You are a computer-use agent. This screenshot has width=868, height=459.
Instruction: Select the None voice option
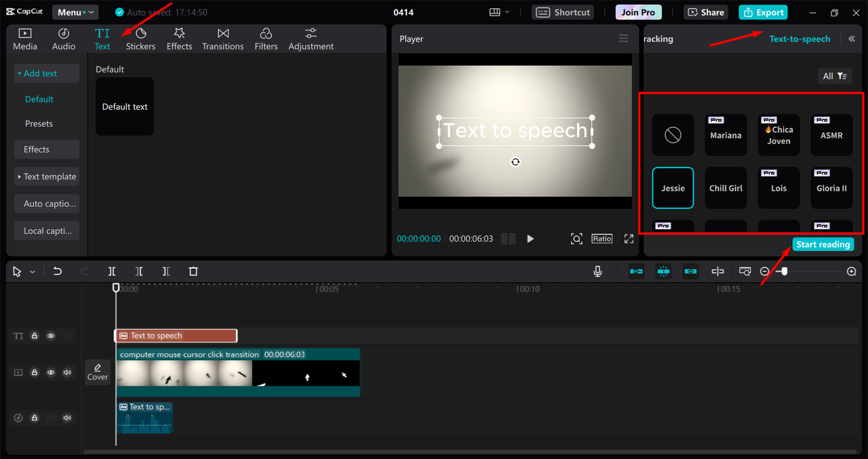pyautogui.click(x=673, y=135)
